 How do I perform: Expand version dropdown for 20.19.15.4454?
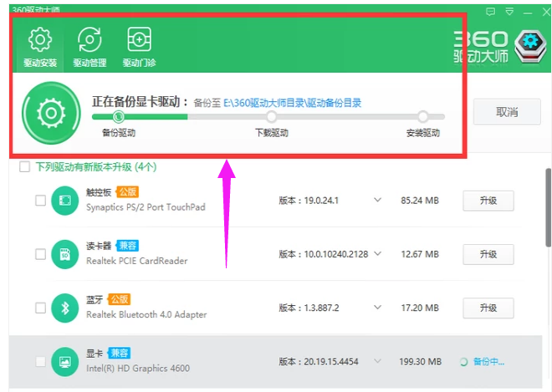click(377, 361)
